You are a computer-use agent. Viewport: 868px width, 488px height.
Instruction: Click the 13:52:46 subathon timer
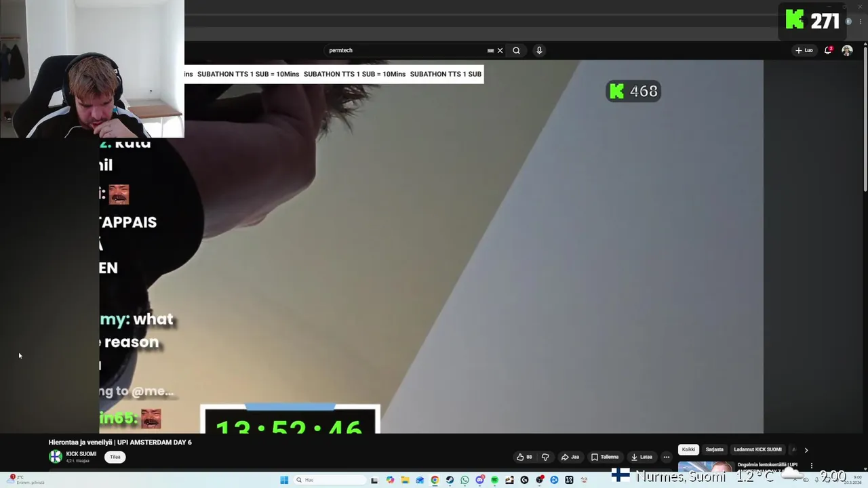pos(290,420)
